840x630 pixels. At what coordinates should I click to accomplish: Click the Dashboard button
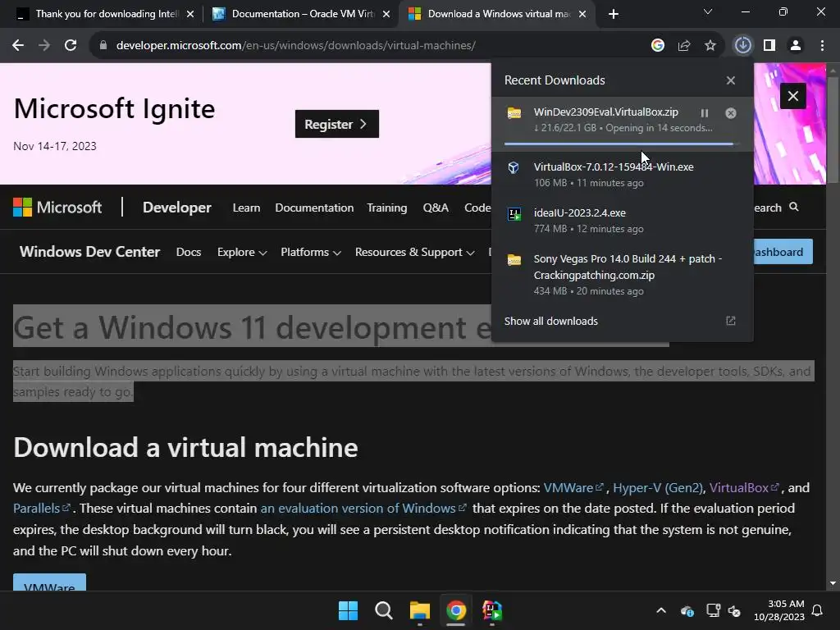click(x=783, y=252)
